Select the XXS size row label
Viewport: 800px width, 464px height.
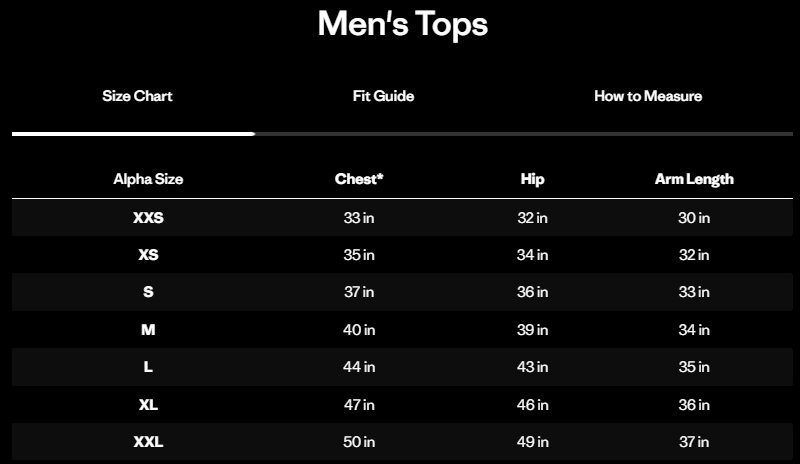click(148, 217)
